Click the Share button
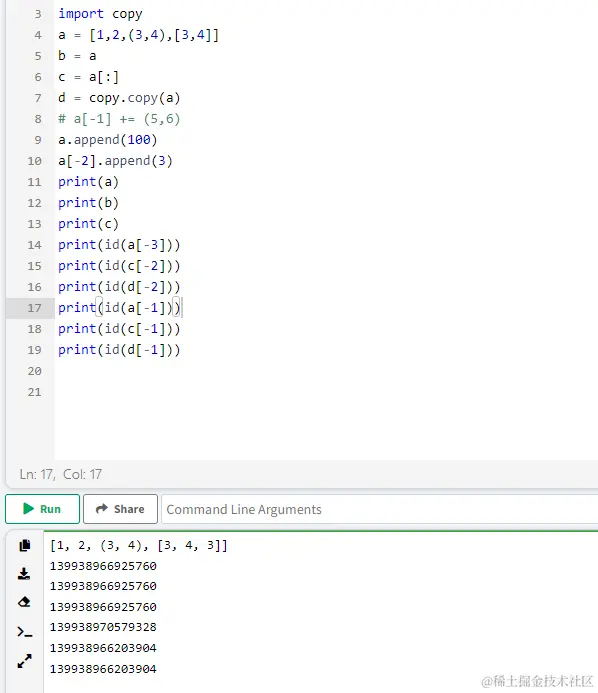598x693 pixels. click(x=120, y=509)
